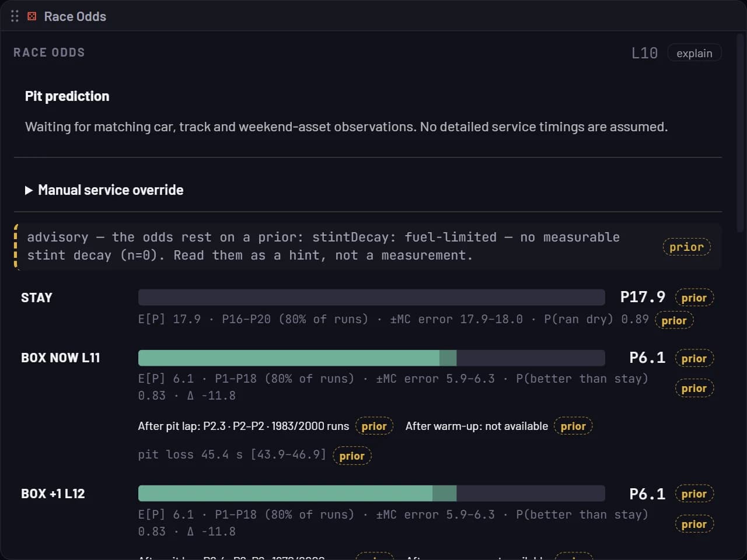This screenshot has width=747, height=560.
Task: Expand the Manual service override section
Action: pyautogui.click(x=104, y=190)
